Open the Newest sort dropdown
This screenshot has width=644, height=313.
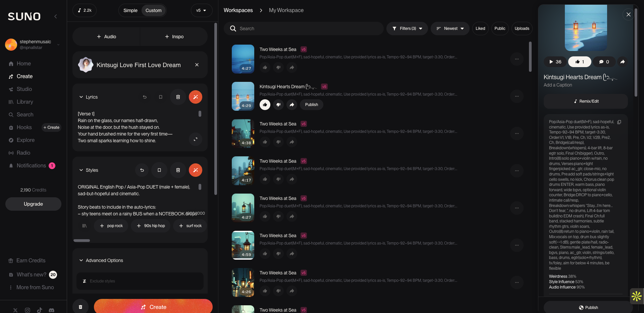(x=450, y=29)
